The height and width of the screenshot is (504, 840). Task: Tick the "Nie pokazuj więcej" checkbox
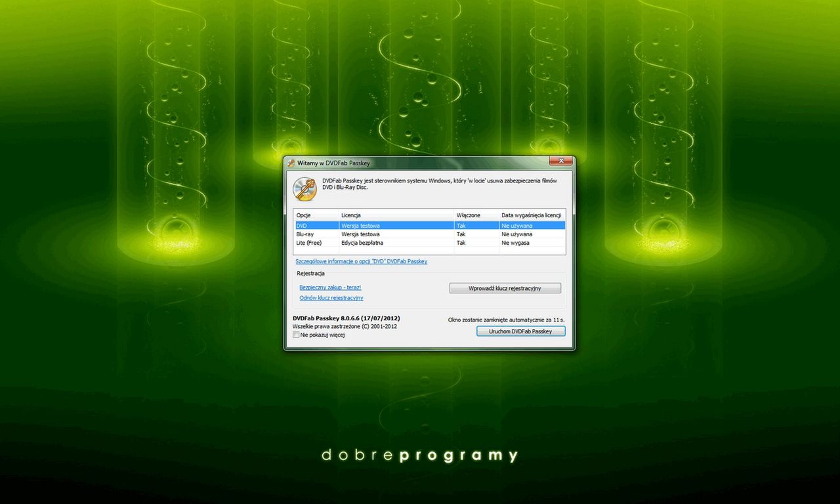(296, 335)
